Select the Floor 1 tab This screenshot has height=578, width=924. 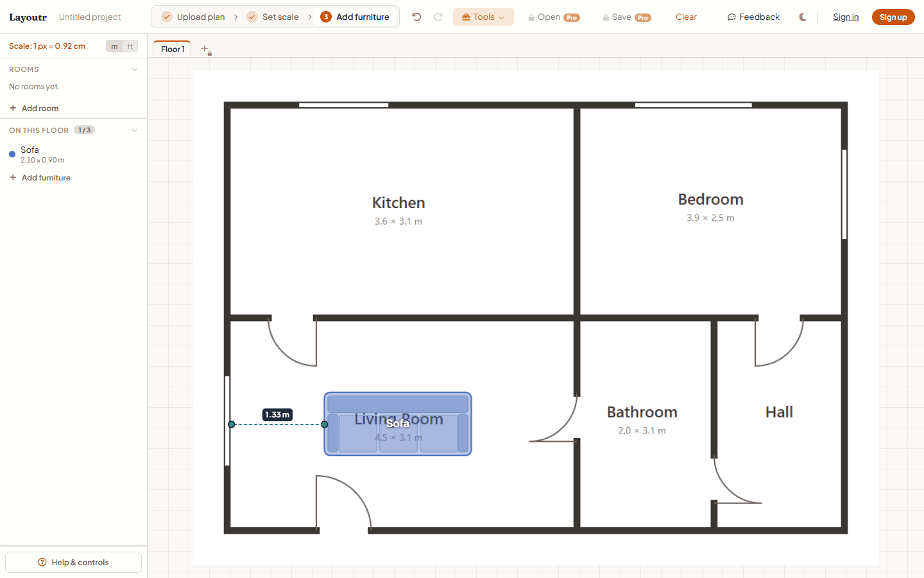[172, 49]
